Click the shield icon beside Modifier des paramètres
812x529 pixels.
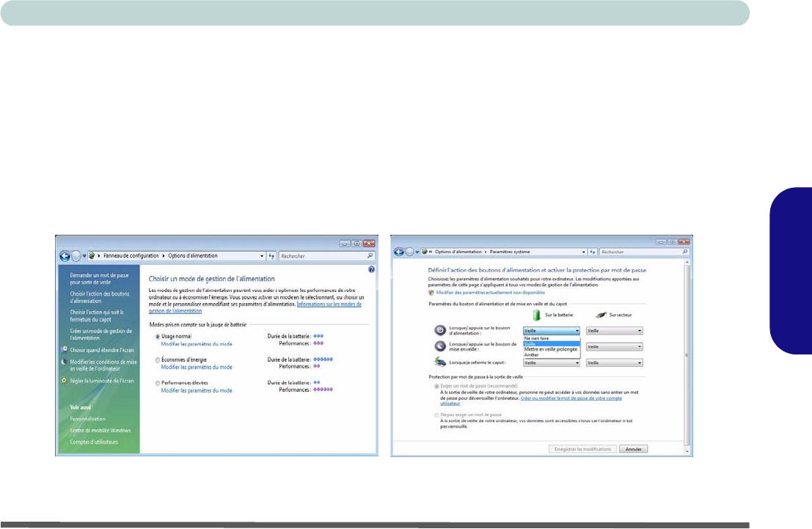[431, 292]
